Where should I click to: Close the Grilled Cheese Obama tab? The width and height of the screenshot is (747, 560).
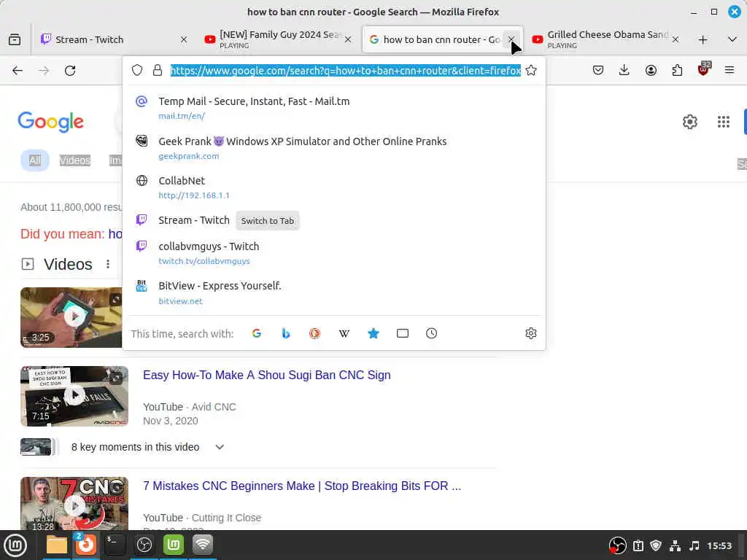[676, 39]
